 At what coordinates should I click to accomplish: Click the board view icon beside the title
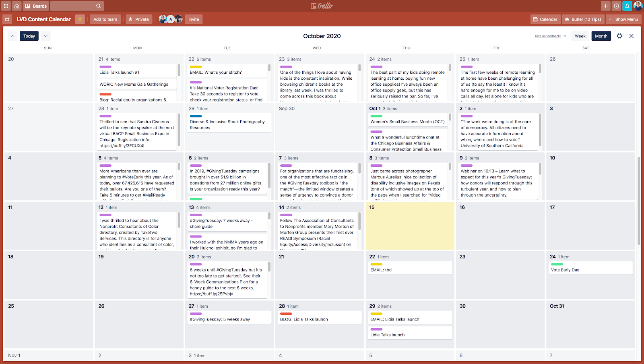click(7, 19)
